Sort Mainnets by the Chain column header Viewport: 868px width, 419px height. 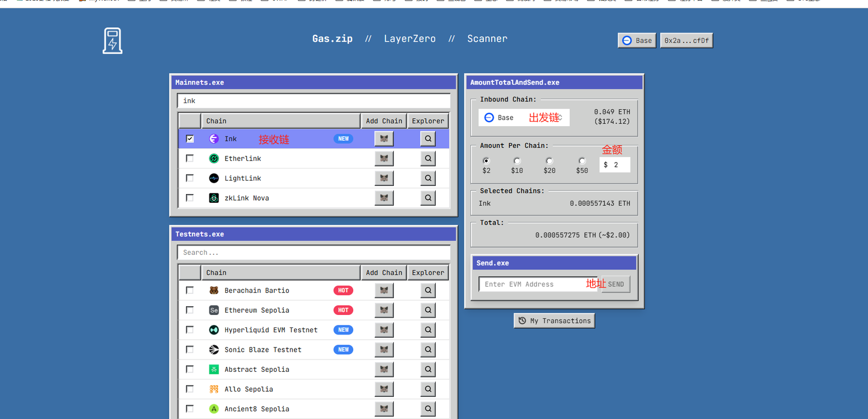pos(280,121)
